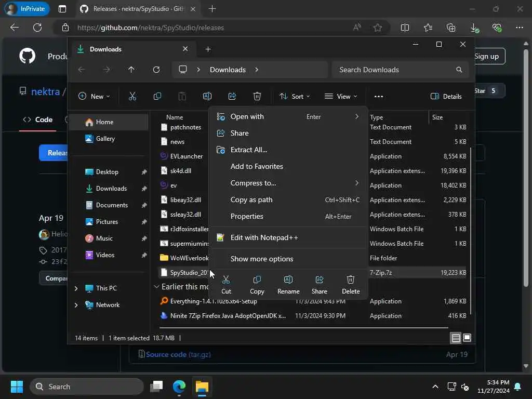The height and width of the screenshot is (399, 532).
Task: Open the Edge downloads icon
Action: point(474,28)
